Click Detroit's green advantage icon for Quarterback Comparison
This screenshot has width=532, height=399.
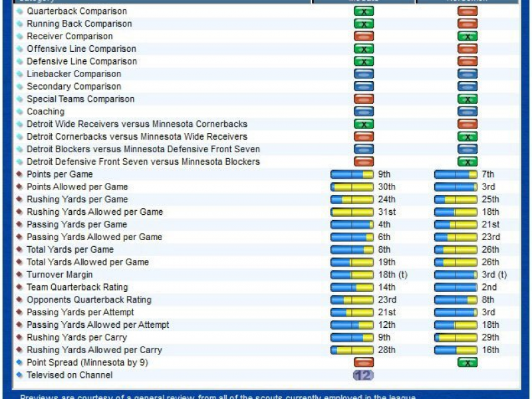[364, 11]
